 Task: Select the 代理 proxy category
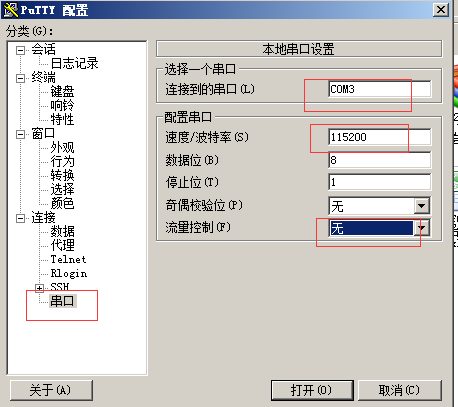[62, 245]
